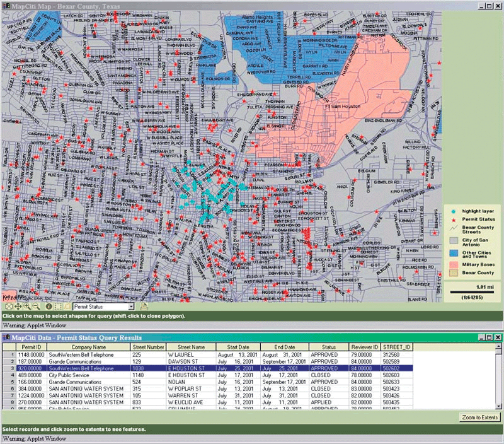
Task: Close the MapCiti Data query results window
Action: click(497, 337)
